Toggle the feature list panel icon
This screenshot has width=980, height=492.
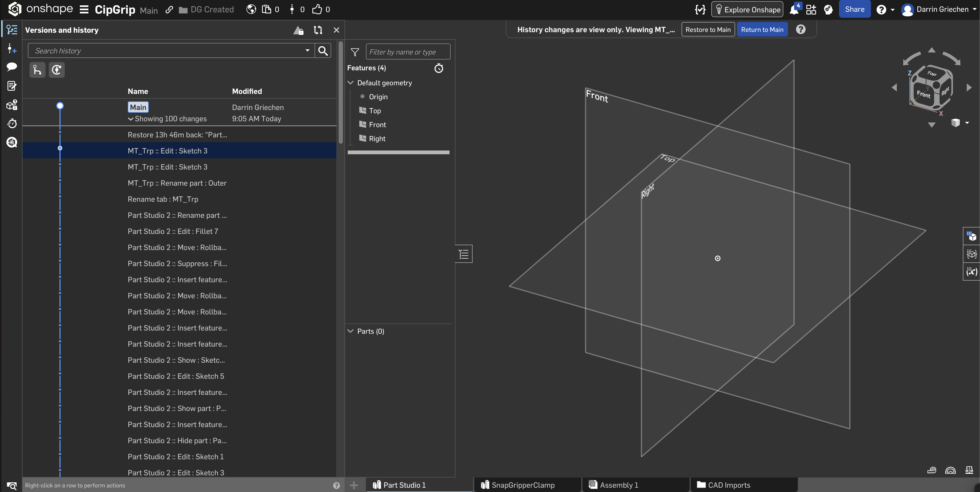pos(463,254)
